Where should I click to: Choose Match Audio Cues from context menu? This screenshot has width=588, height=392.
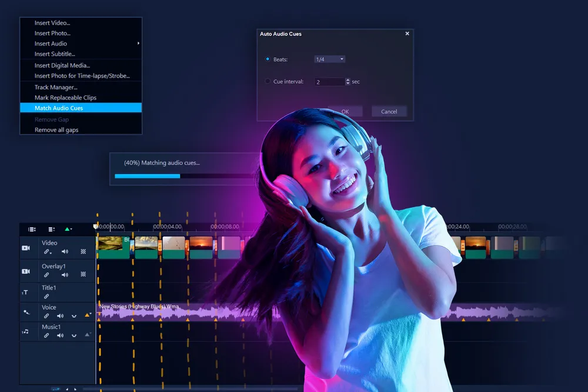coord(81,108)
